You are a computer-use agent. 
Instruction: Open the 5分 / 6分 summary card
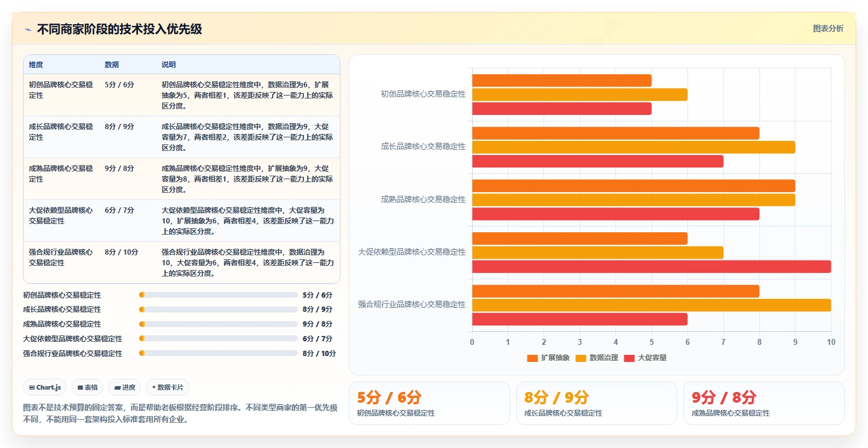pos(430,403)
